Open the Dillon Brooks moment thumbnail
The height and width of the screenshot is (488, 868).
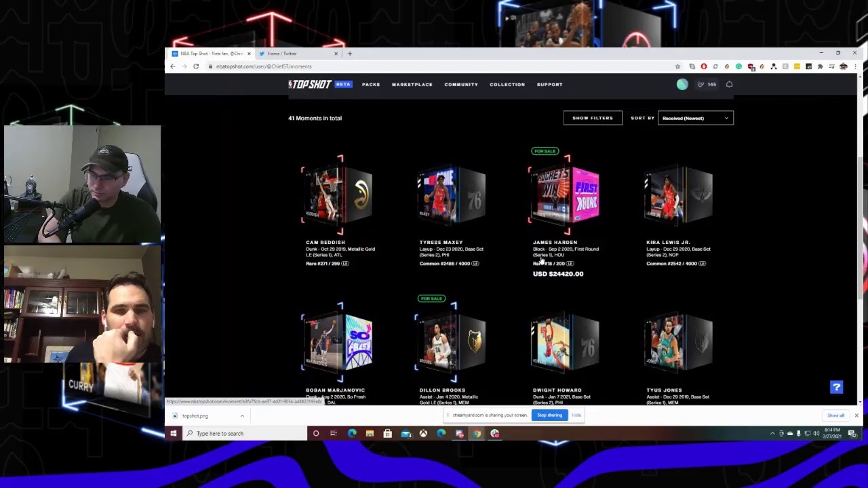coord(451,343)
